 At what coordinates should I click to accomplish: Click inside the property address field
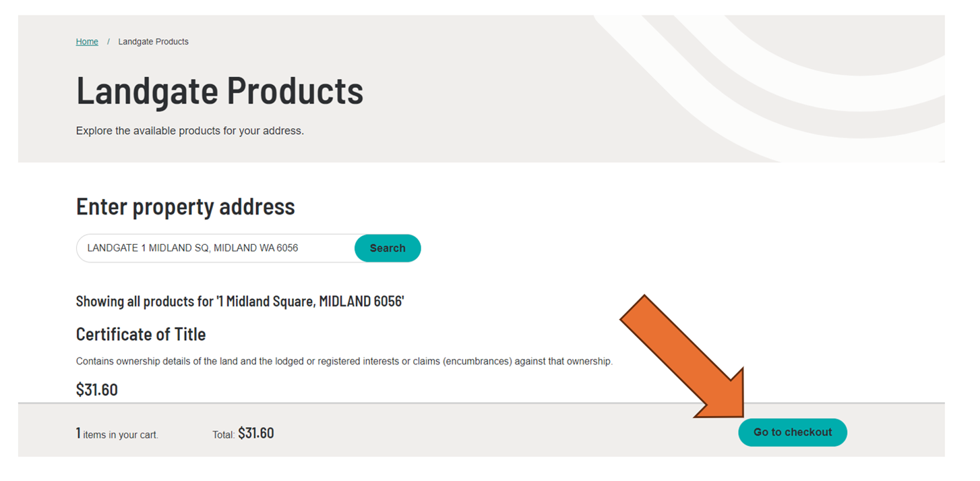point(216,248)
